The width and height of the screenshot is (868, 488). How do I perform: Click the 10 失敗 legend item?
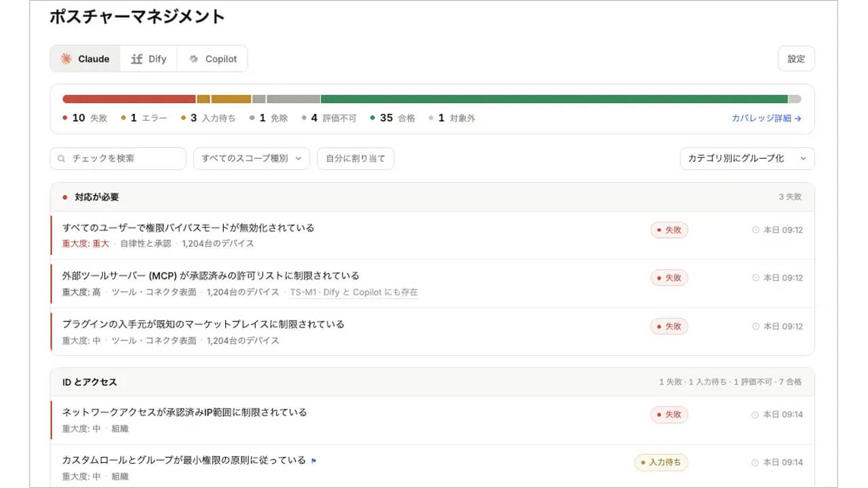(x=85, y=118)
